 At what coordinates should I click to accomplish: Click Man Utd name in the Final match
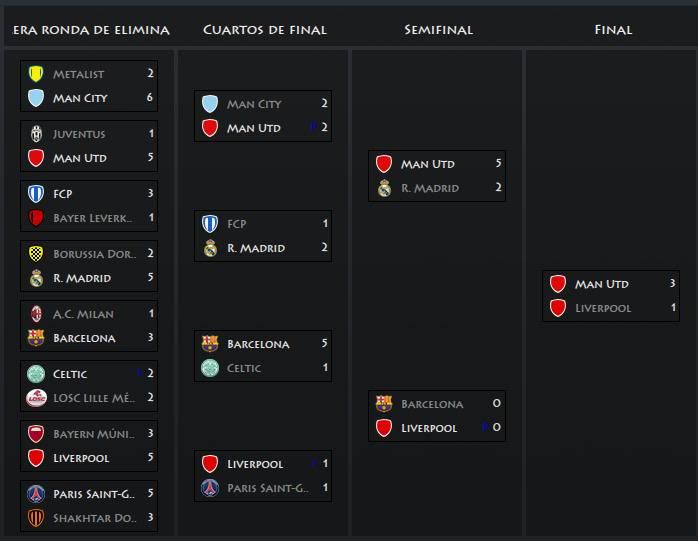pyautogui.click(x=601, y=284)
